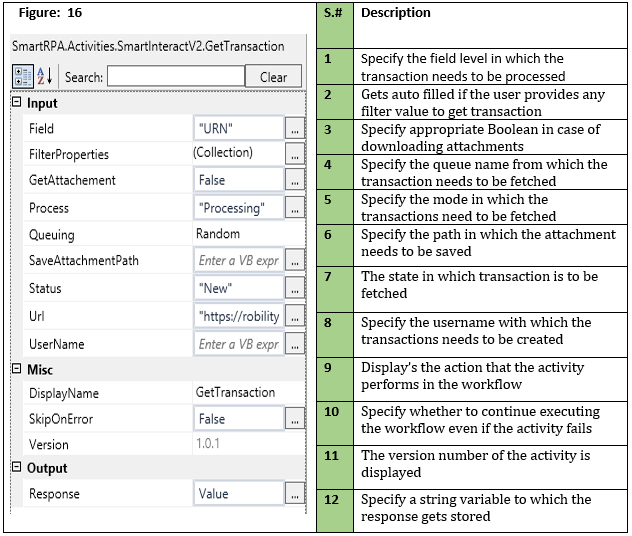Select the Queuing value Random
Image resolution: width=632 pixels, height=536 pixels.
(218, 234)
